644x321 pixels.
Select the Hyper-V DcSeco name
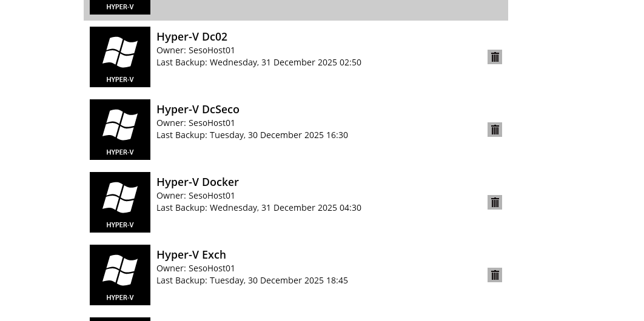point(198,110)
